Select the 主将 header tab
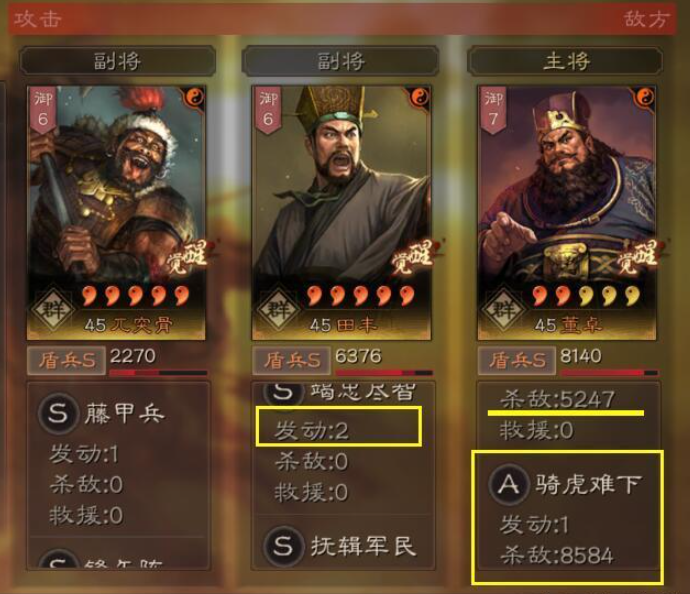Viewport: 690px width, 594px height. (x=565, y=61)
